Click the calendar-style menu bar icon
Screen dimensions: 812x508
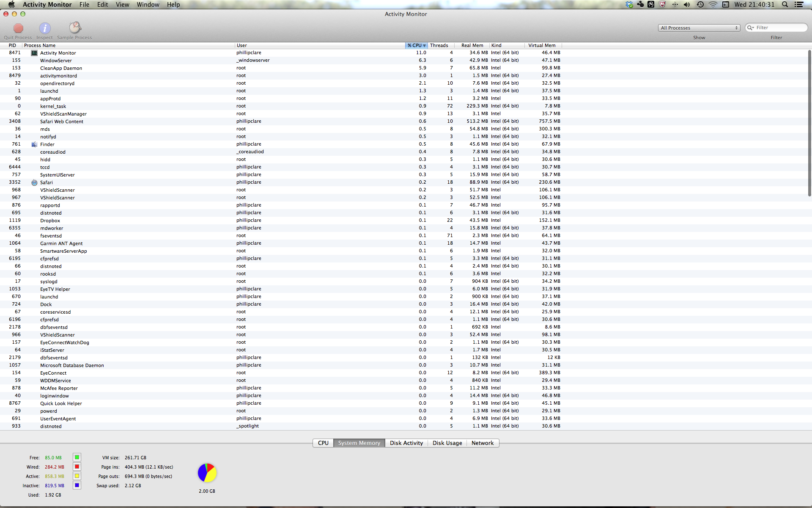tap(726, 5)
